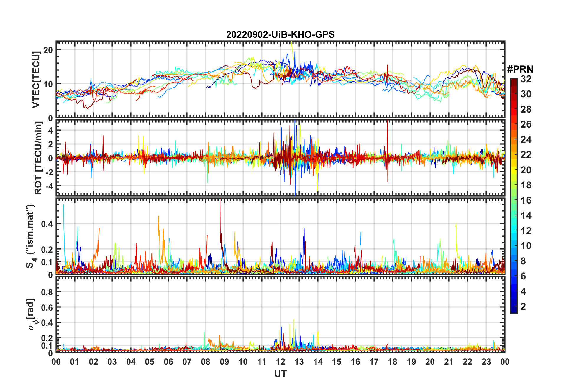This screenshot has height=392, width=561.
Task: Click S4 y-axis tick label 0.4
Action: click(47, 224)
